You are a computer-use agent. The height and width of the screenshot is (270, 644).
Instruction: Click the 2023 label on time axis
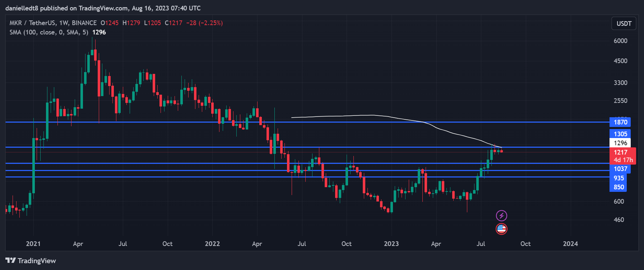pos(391,244)
